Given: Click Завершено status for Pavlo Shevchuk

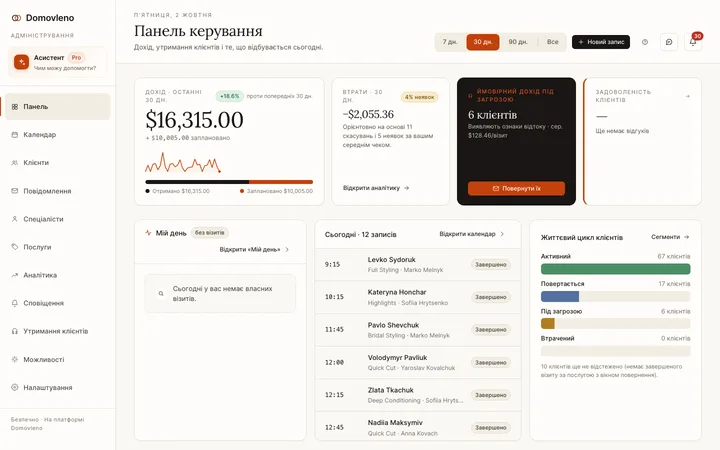Looking at the screenshot, I should click(490, 330).
